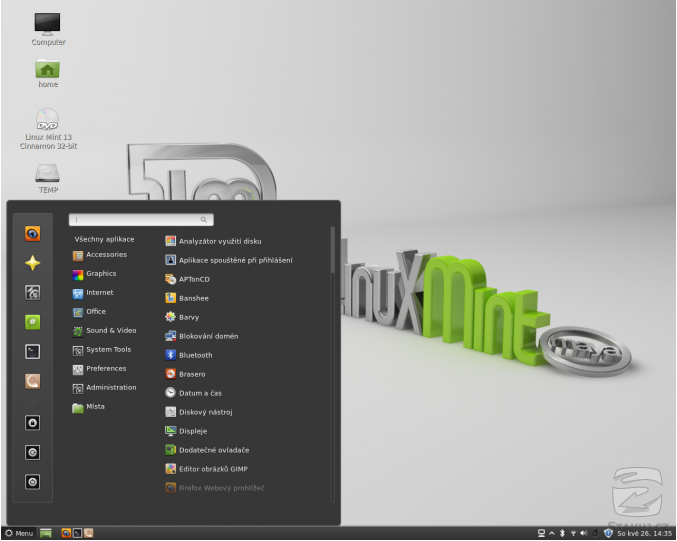Select the Preferences category

(x=99, y=369)
